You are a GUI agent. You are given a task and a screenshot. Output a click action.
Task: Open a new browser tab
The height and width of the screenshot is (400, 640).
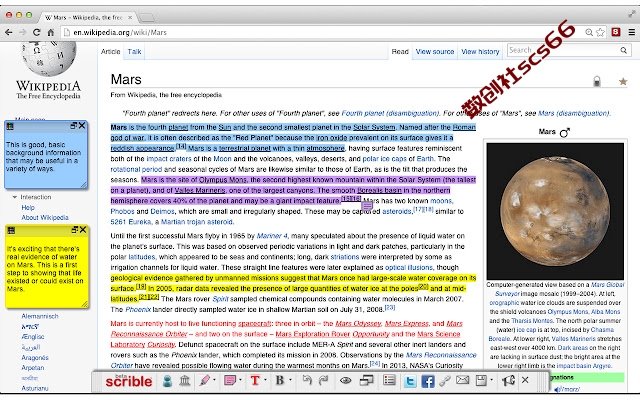coord(146,18)
